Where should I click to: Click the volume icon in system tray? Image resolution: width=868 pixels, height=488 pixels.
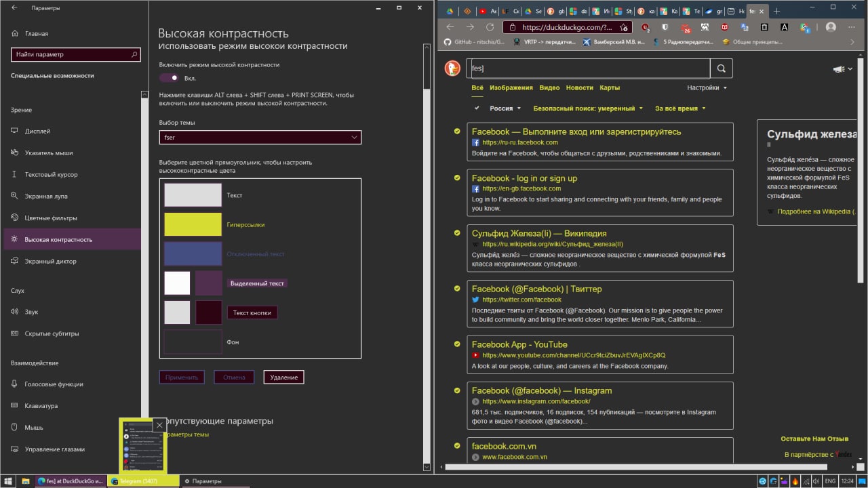(817, 481)
